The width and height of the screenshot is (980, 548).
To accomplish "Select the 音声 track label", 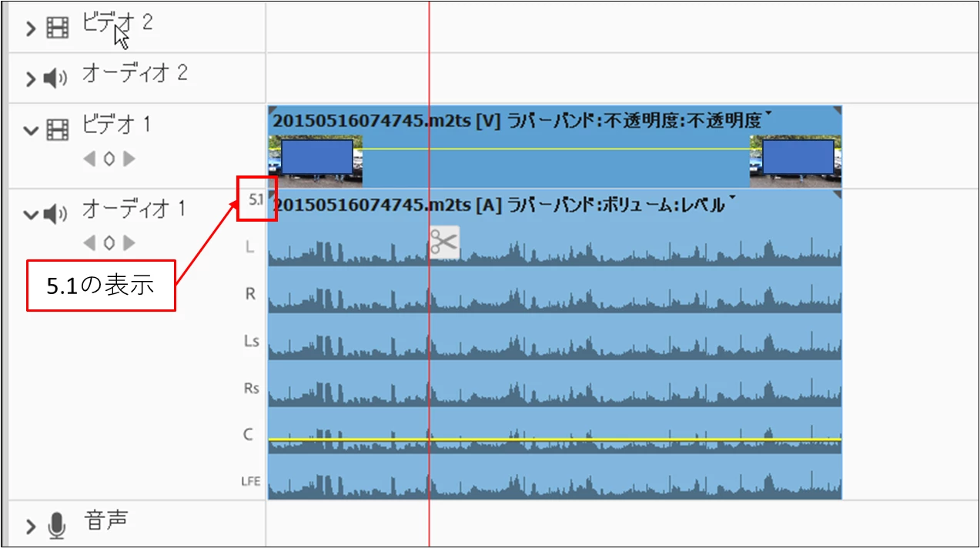I will pos(106,521).
